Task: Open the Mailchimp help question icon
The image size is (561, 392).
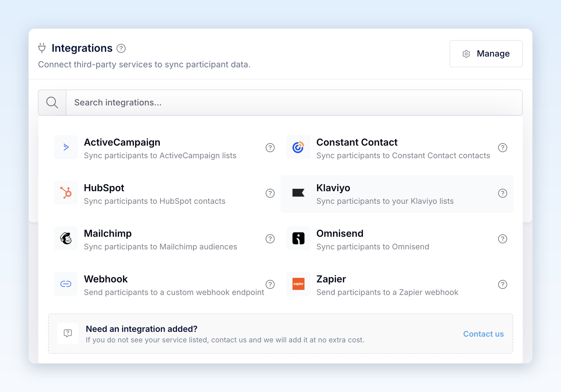Action: tap(270, 239)
